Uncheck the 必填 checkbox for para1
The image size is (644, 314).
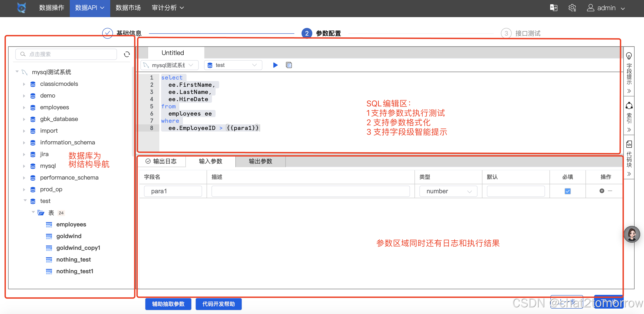[x=568, y=191]
